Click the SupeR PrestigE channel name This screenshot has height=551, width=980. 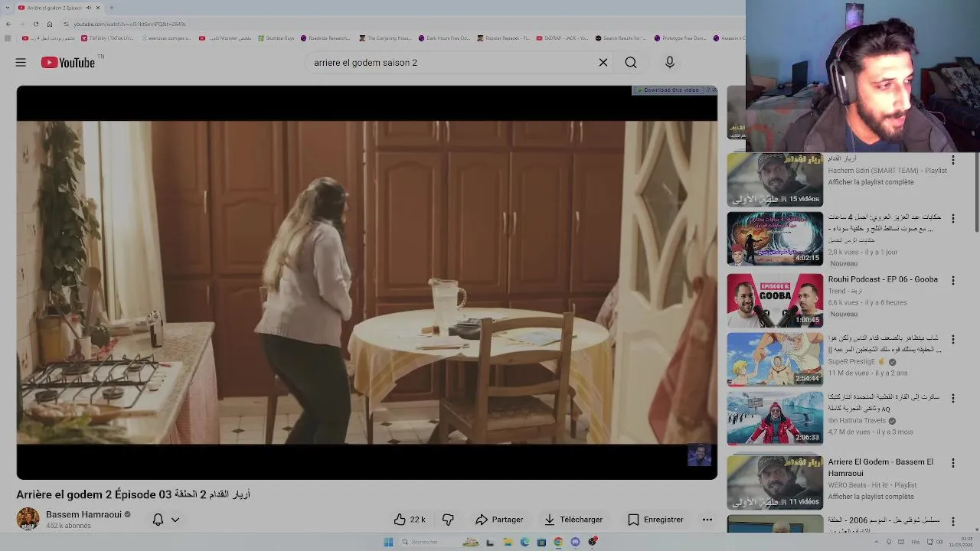point(851,362)
